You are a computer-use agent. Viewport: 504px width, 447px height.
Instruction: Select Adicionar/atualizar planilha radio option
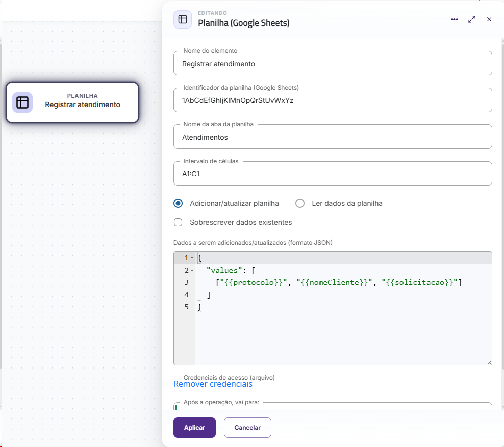178,203
